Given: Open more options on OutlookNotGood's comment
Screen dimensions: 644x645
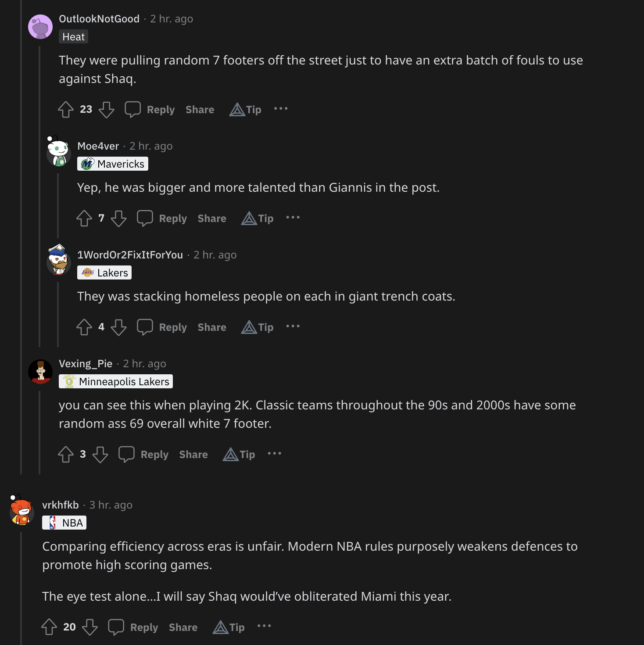Looking at the screenshot, I should (281, 109).
